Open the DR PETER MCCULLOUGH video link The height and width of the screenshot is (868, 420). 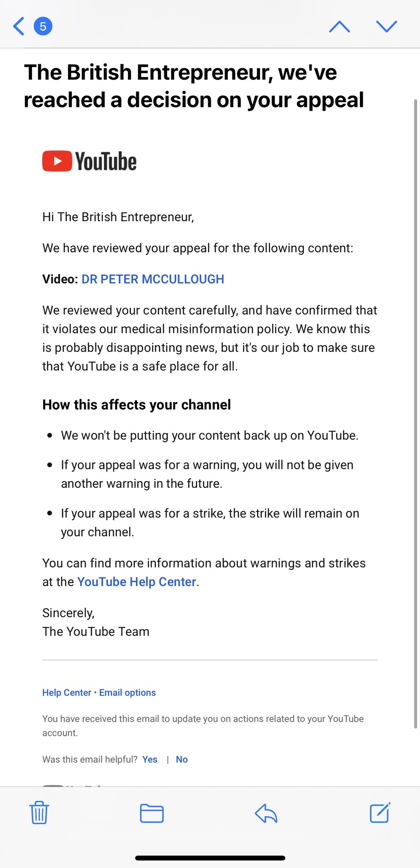[x=153, y=279]
